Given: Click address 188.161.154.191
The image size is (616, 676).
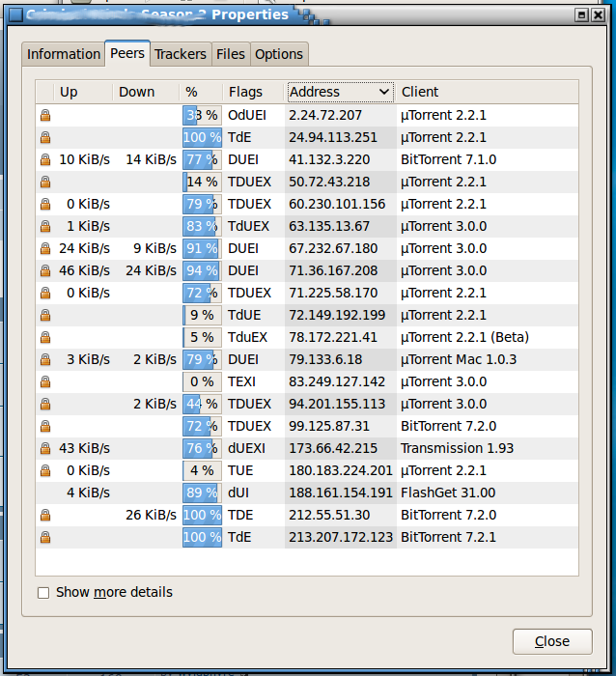Looking at the screenshot, I should tap(341, 493).
